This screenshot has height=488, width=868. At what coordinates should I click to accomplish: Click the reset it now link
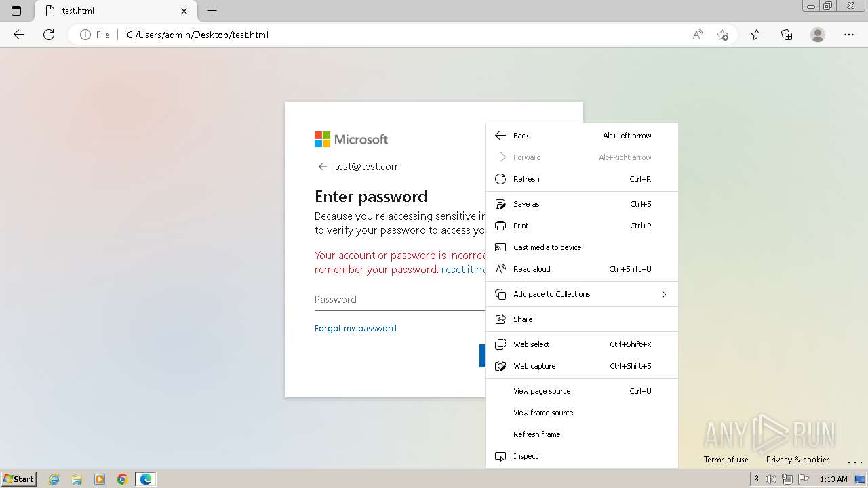[463, 270]
